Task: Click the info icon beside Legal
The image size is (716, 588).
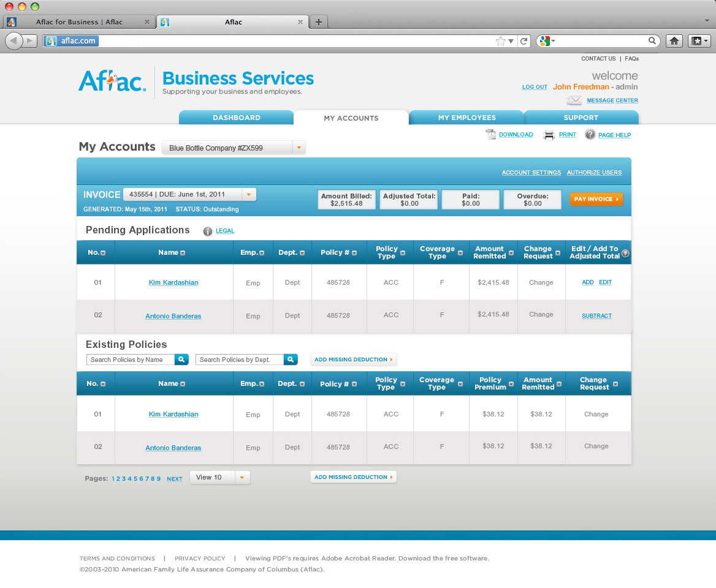Action: point(207,232)
